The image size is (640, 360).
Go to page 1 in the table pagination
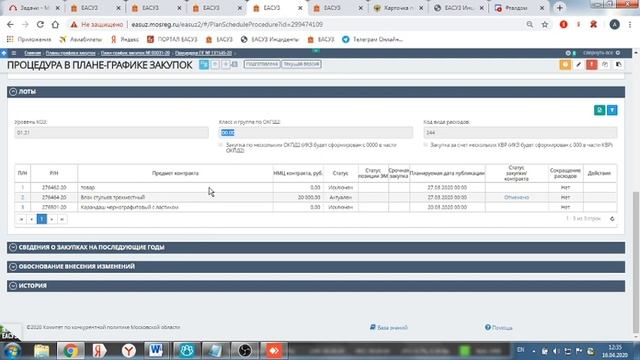coord(42,219)
